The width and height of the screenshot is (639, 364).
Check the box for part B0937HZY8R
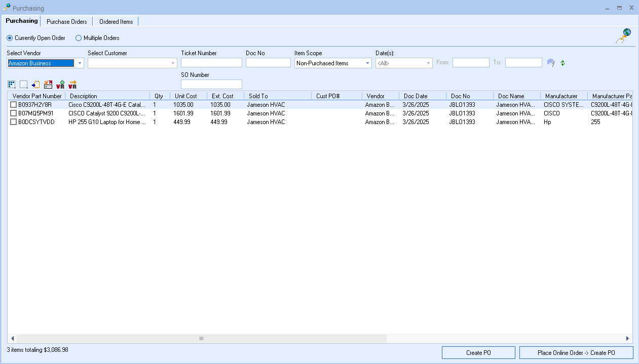pos(14,105)
